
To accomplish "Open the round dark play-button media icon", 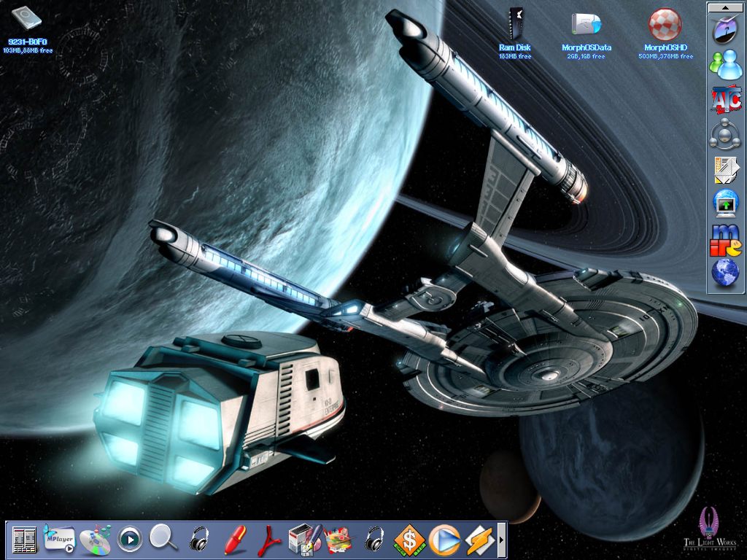I will point(130,540).
